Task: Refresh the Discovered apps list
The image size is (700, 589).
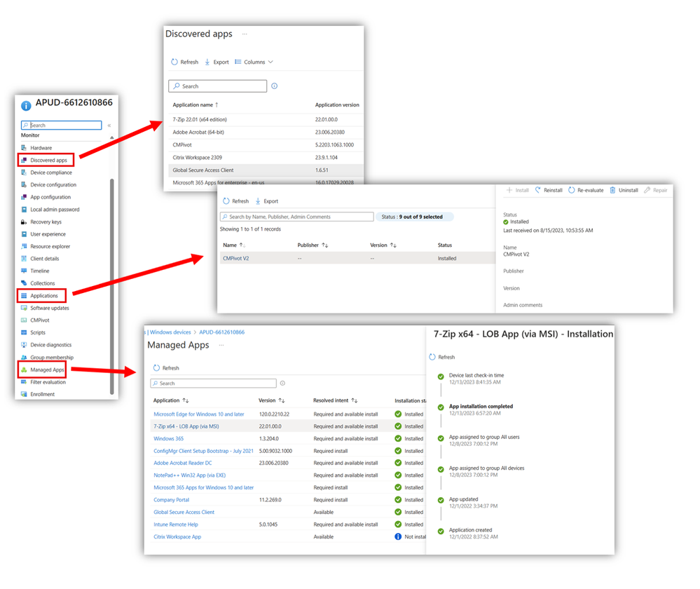Action: (184, 62)
